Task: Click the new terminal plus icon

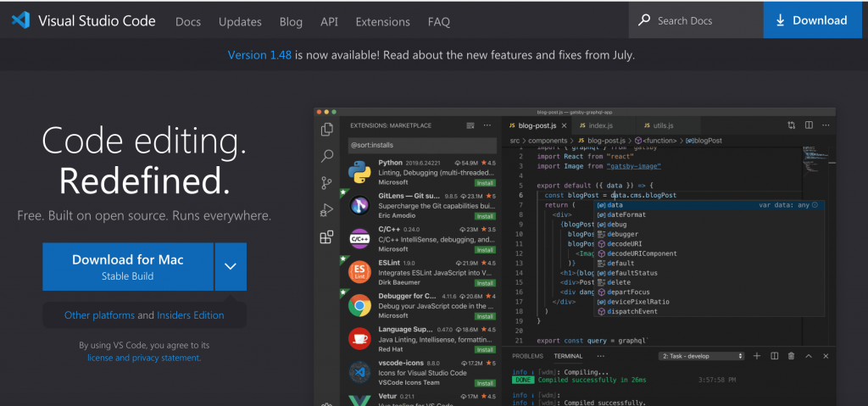Action: tap(757, 356)
